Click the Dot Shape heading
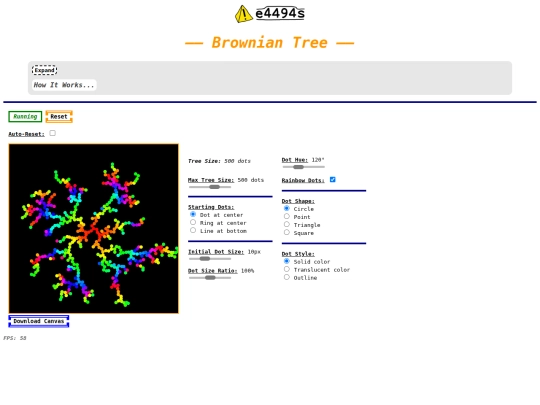Viewport: 540px width, 405px height. coord(298,201)
